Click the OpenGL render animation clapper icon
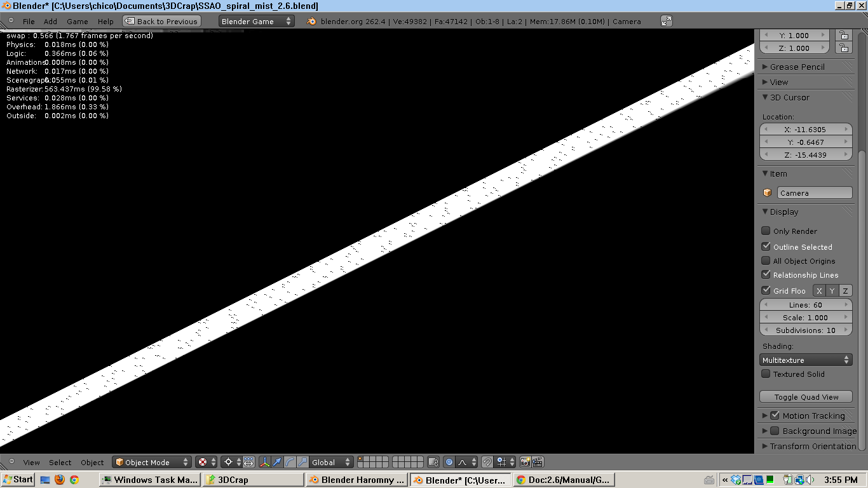The height and width of the screenshot is (488, 868). [x=538, y=462]
